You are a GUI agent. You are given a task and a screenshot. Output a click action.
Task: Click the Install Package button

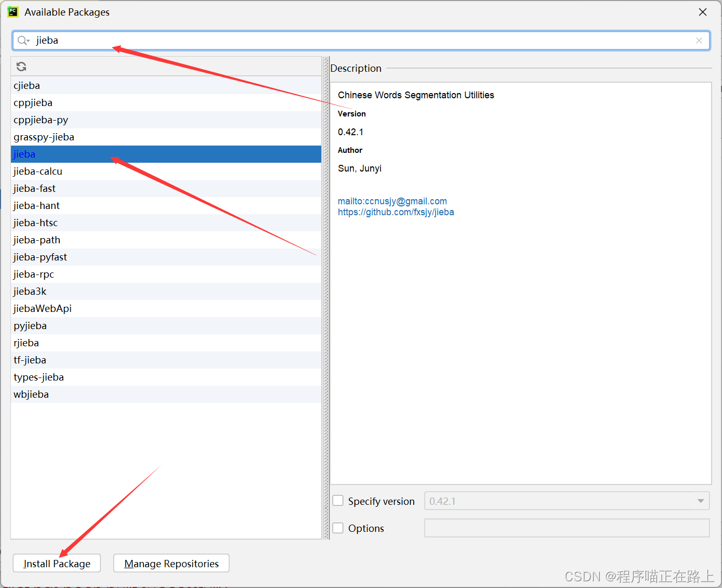(x=57, y=564)
